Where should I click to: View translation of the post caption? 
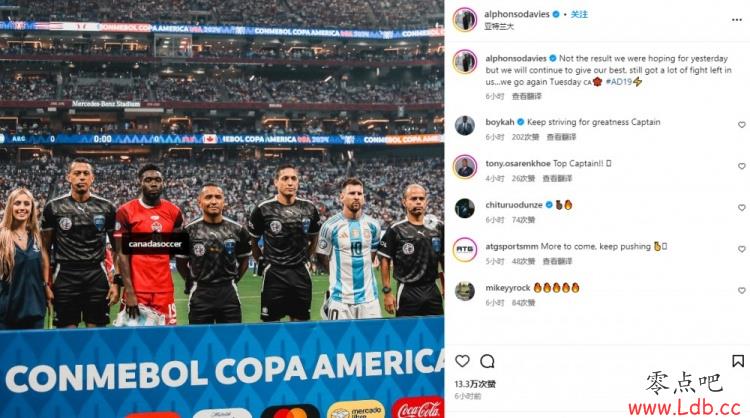(x=527, y=96)
